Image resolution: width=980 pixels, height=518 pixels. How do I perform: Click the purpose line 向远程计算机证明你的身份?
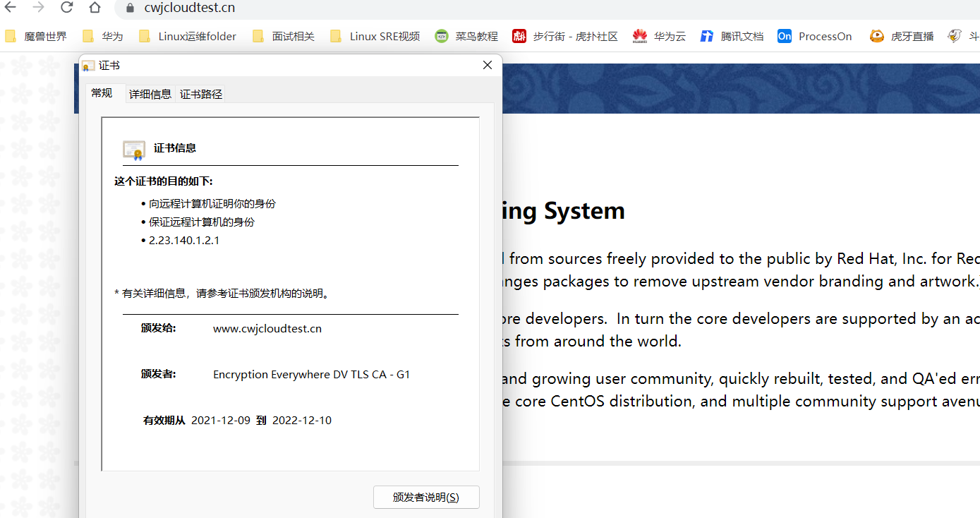click(x=212, y=203)
